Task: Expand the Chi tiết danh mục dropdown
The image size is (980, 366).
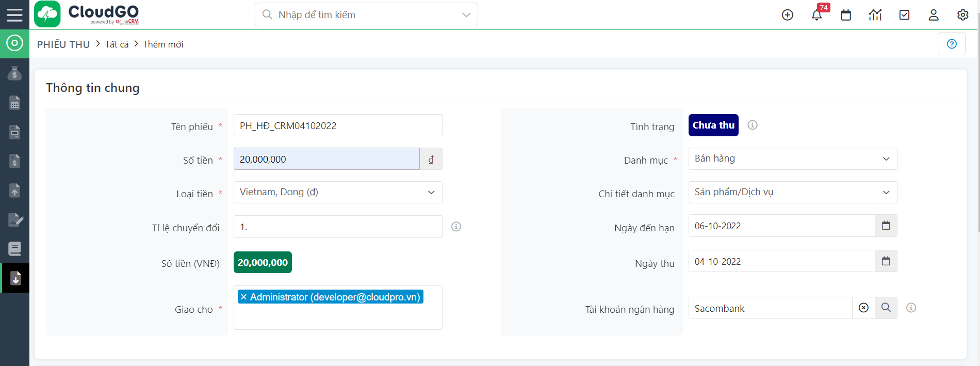Action: (x=886, y=193)
